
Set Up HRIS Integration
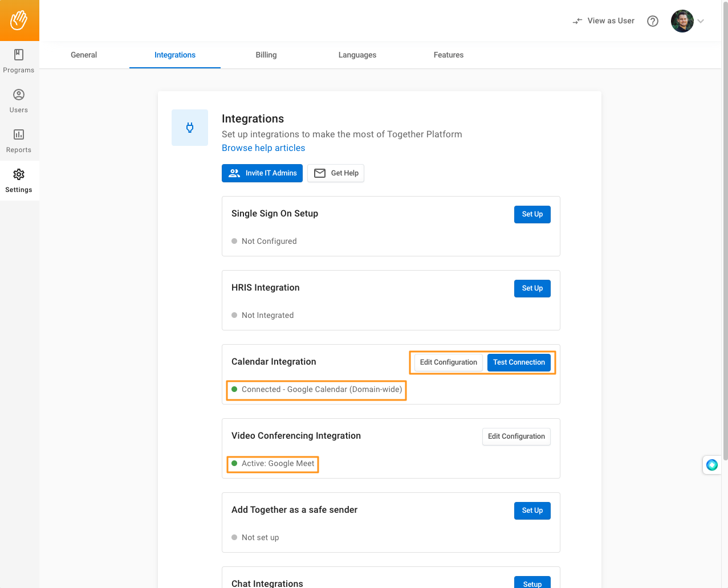pos(532,288)
